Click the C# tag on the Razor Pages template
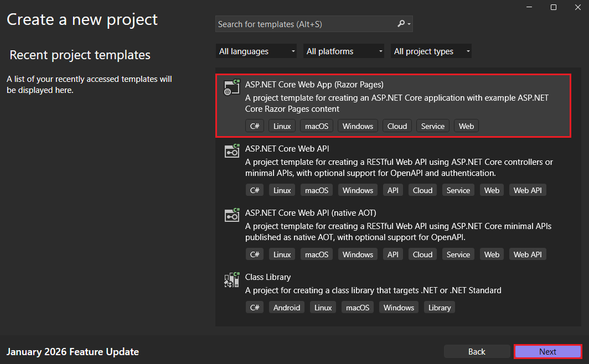 [254, 126]
